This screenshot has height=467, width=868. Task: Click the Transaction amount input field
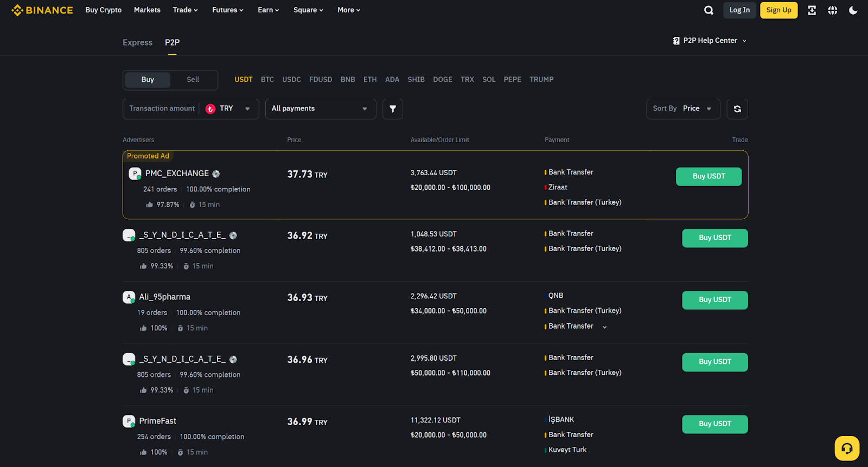(162, 109)
